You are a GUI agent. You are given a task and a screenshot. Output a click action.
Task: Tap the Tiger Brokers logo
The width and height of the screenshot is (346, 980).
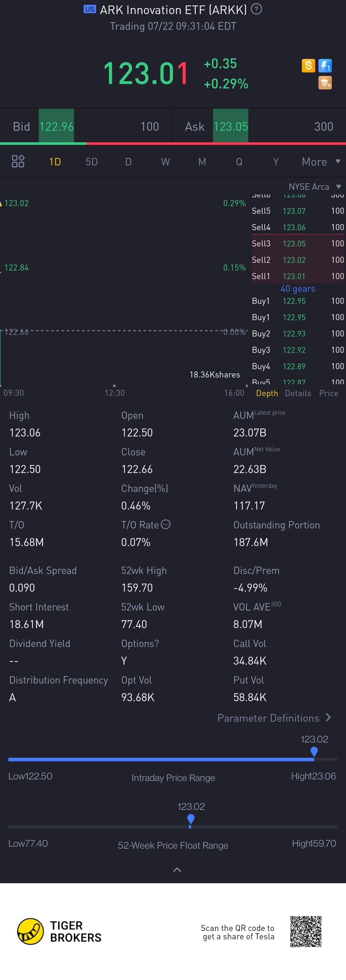click(59, 931)
